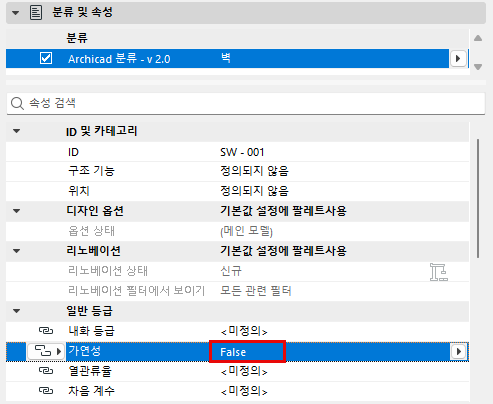493x404 pixels.
Task: Click the 내화 등급 <미정의> value
Action: [x=244, y=331]
